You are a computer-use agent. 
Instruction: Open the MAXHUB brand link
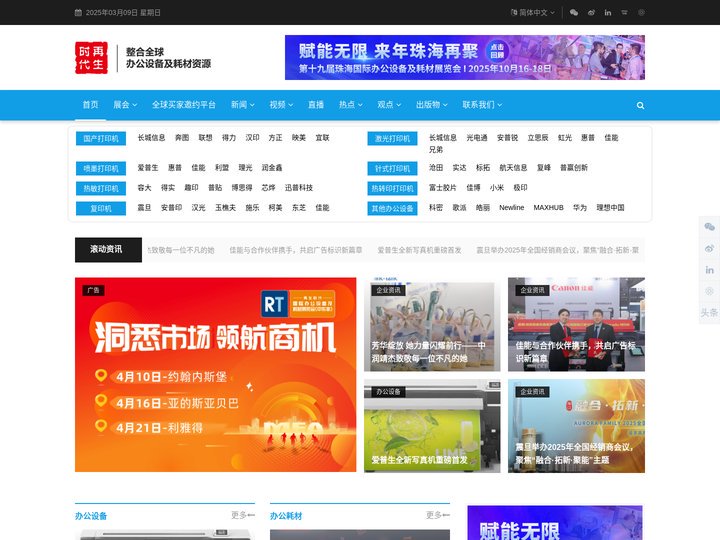click(548, 208)
